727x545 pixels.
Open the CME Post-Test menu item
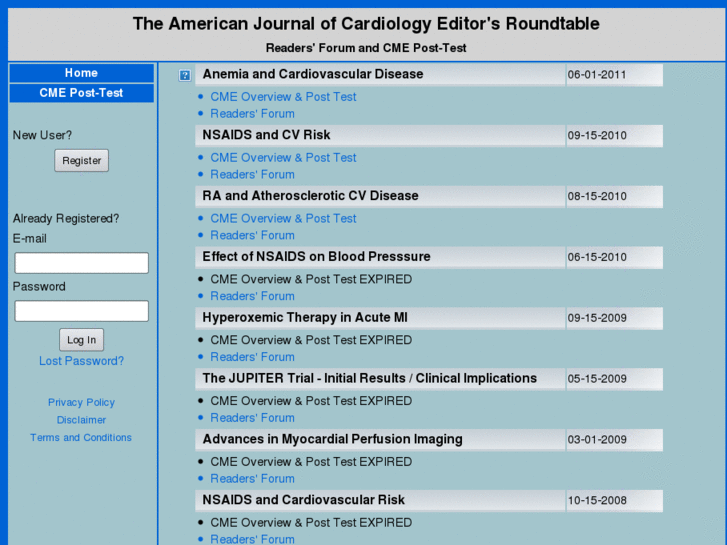(x=82, y=93)
